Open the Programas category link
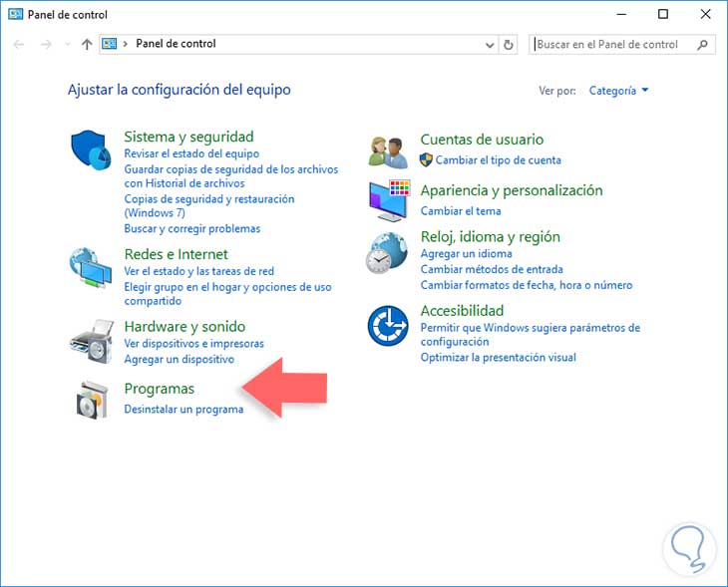The height and width of the screenshot is (587, 728). click(160, 389)
